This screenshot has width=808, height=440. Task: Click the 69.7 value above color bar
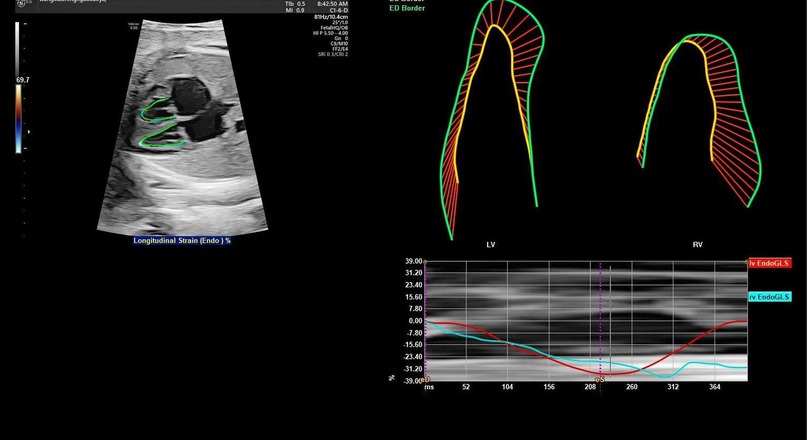point(23,80)
